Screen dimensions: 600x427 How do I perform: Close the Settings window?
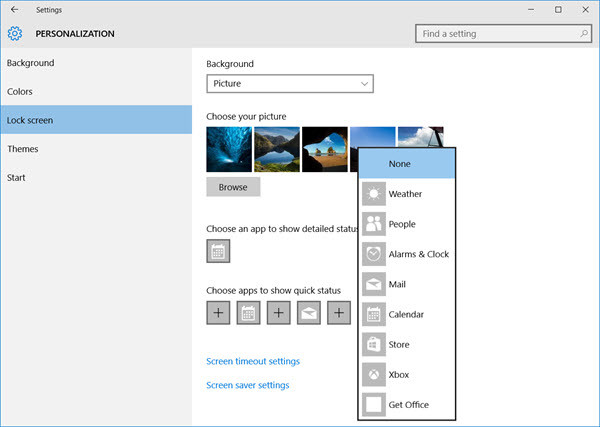(x=585, y=10)
